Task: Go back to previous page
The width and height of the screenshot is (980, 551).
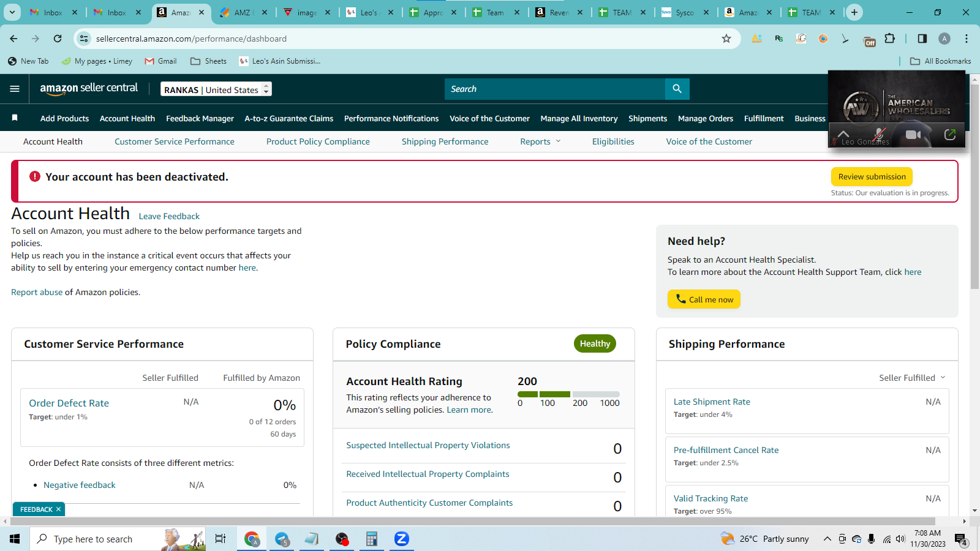Action: [x=13, y=39]
